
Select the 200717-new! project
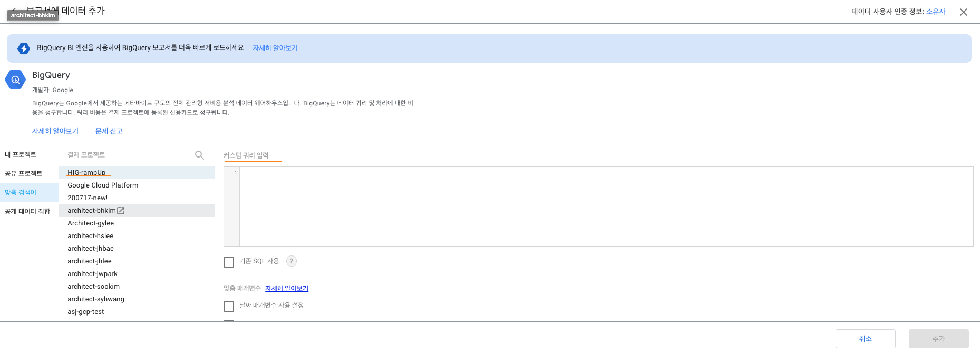[x=137, y=198]
